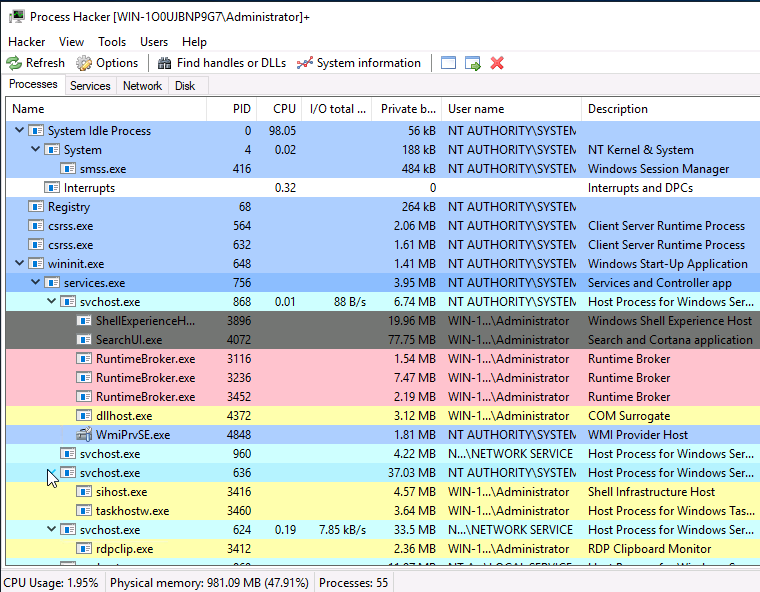Sort by the Name column header
Viewport: 760px width, 592px height.
click(106, 109)
